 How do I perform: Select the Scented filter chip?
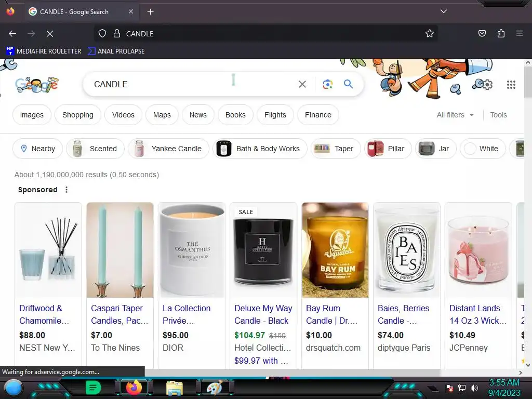(96, 149)
